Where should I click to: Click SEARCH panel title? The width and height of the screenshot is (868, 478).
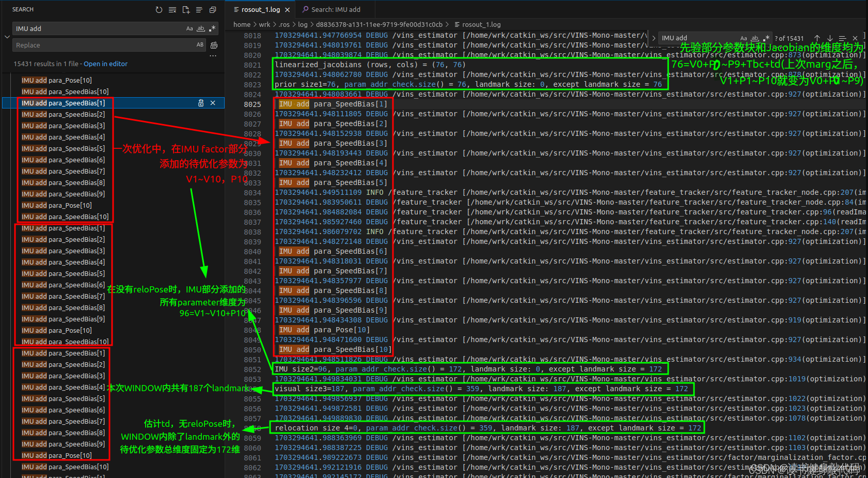pyautogui.click(x=23, y=10)
